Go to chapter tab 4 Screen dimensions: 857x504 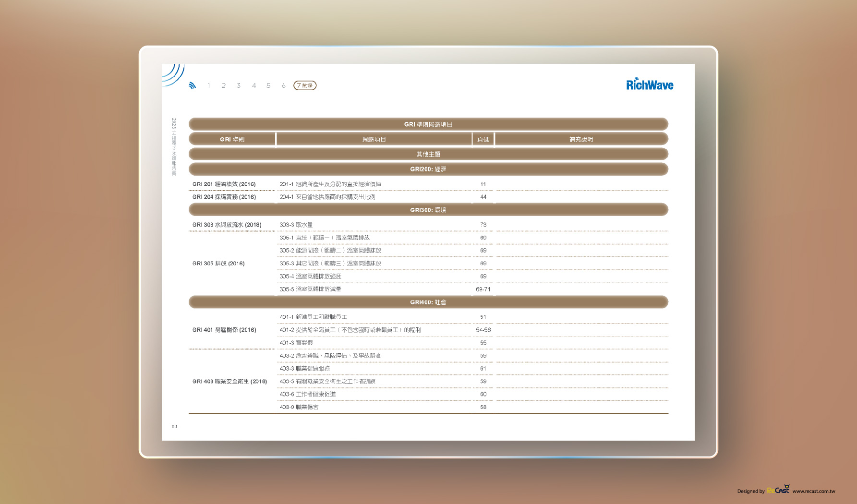pos(253,85)
